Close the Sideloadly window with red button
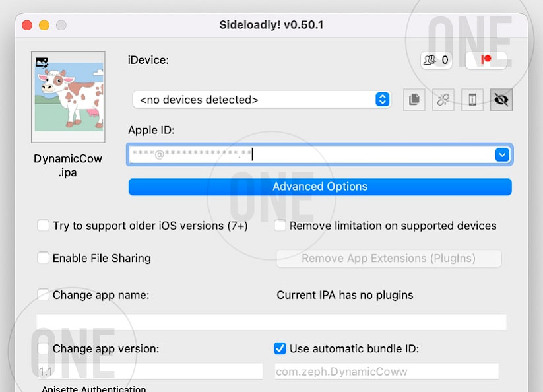 click(x=27, y=25)
